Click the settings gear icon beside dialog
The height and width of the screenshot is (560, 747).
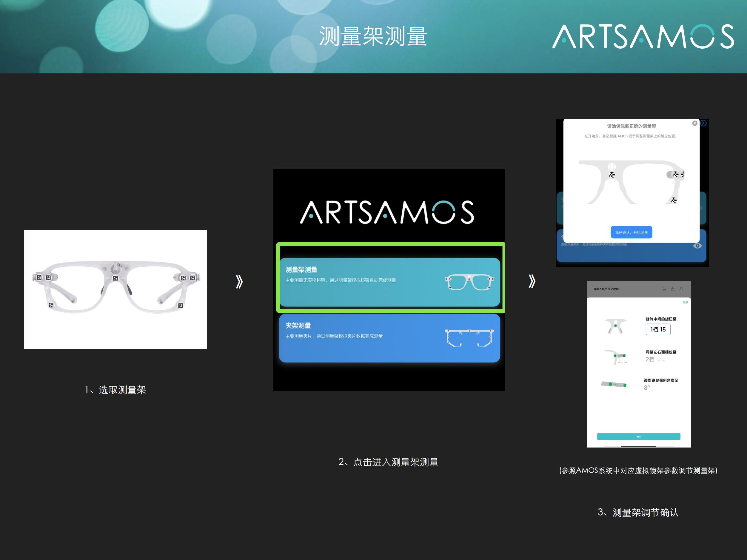click(x=703, y=123)
